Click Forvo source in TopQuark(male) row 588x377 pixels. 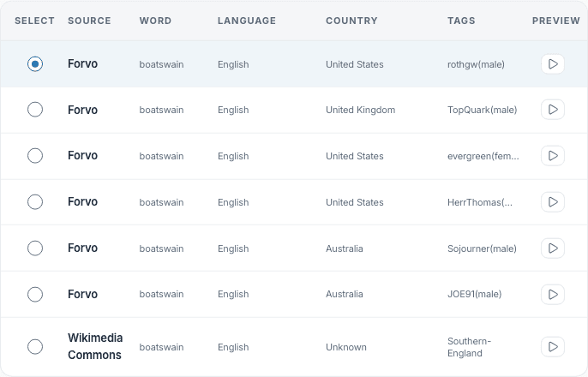[82, 110]
